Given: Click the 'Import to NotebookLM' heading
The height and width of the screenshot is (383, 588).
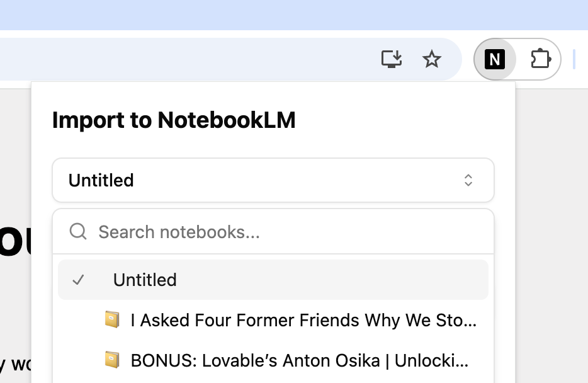Looking at the screenshot, I should click(x=174, y=120).
